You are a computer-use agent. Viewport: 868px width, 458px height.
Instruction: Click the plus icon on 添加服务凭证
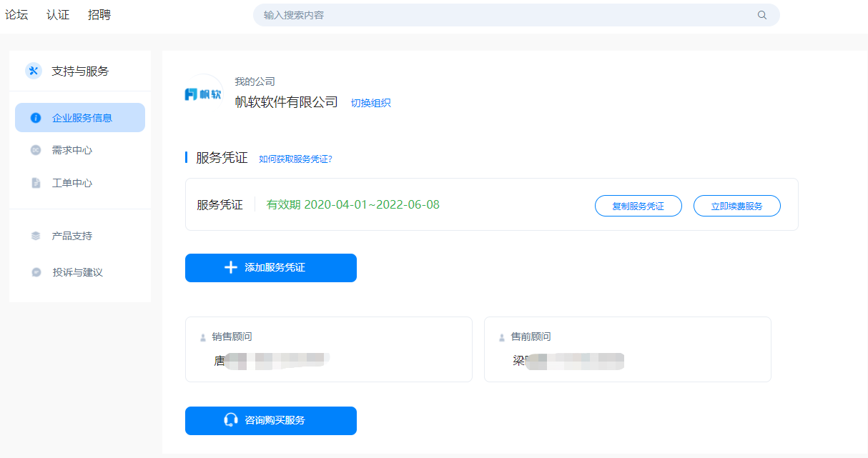[230, 268]
